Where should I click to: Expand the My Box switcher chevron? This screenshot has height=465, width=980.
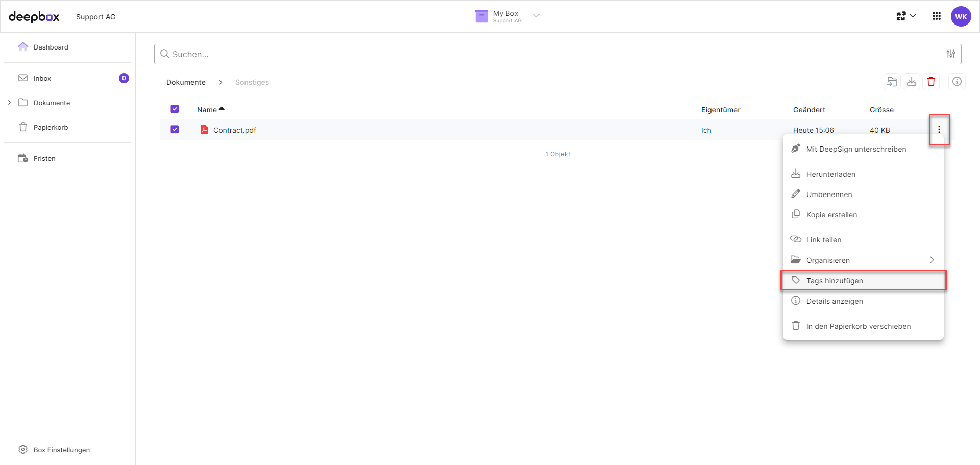click(x=536, y=16)
